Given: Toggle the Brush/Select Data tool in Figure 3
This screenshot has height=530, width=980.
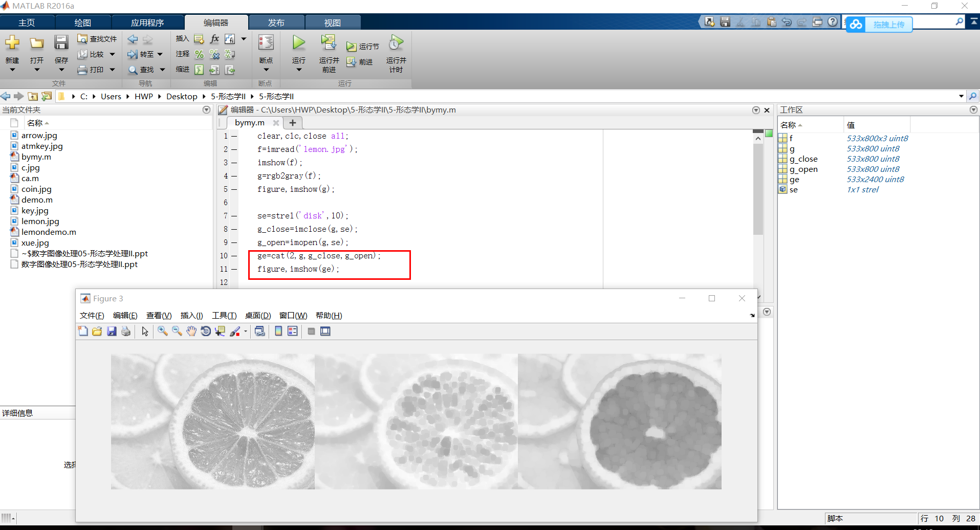Looking at the screenshot, I should point(235,331).
